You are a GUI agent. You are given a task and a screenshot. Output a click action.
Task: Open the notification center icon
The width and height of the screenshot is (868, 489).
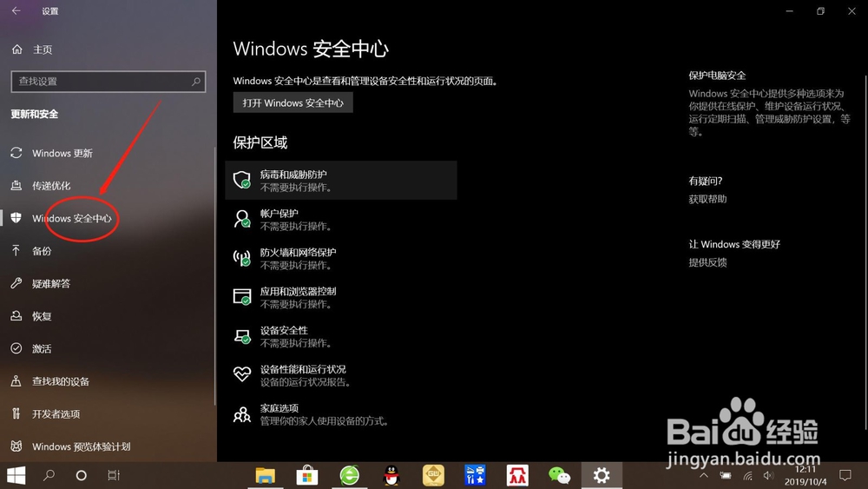click(845, 475)
